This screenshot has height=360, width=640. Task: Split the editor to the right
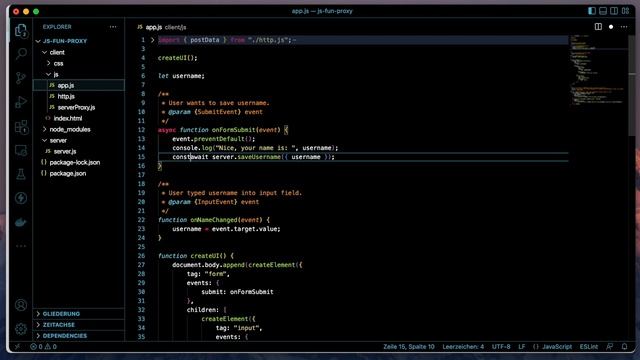(x=598, y=27)
